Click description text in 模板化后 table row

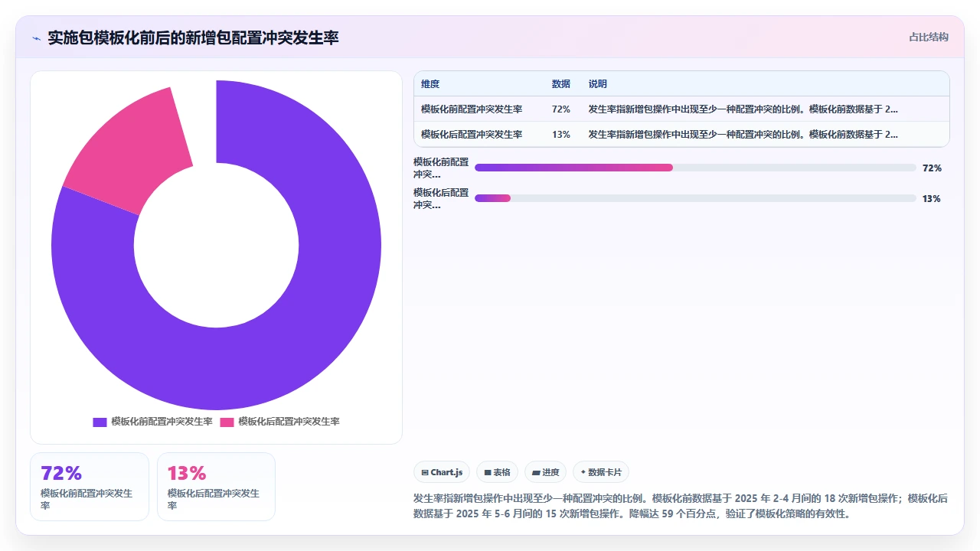pos(743,135)
